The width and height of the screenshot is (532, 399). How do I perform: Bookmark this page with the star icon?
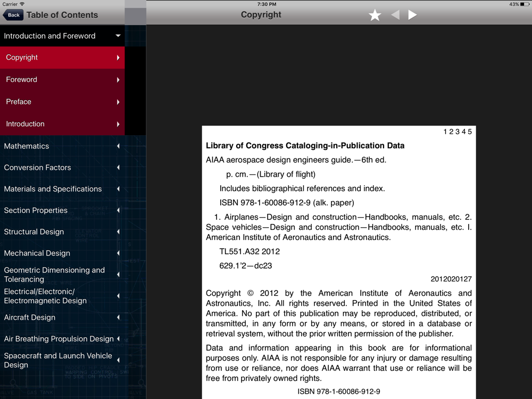[x=375, y=15]
